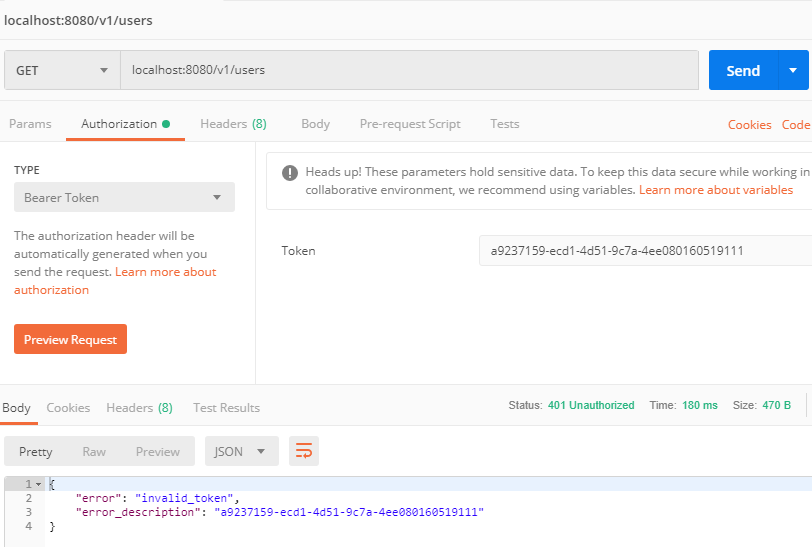Open the response Headers (8) tab
The height and width of the screenshot is (547, 812).
[x=139, y=408]
